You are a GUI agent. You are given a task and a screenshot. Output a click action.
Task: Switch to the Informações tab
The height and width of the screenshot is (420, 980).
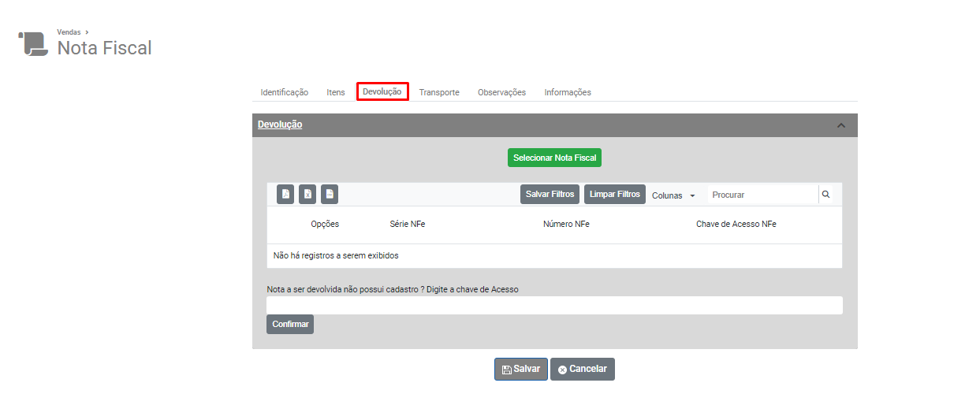[568, 92]
